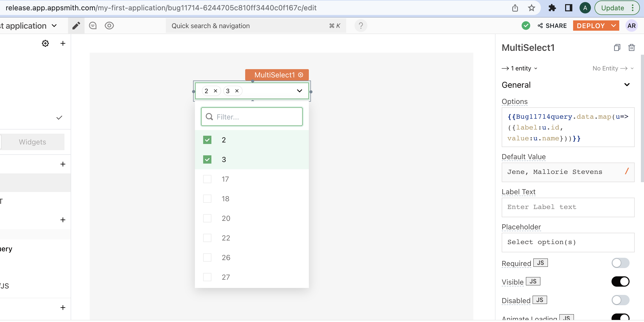Screen dimensions: 644x322
Task: Open the Deploy button dropdown arrow
Action: click(x=614, y=26)
